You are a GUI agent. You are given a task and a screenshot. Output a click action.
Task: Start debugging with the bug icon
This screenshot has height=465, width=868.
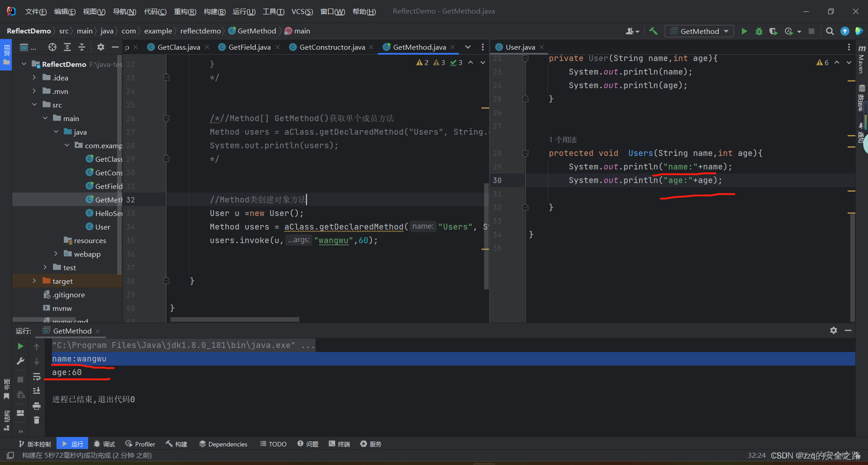pyautogui.click(x=759, y=31)
